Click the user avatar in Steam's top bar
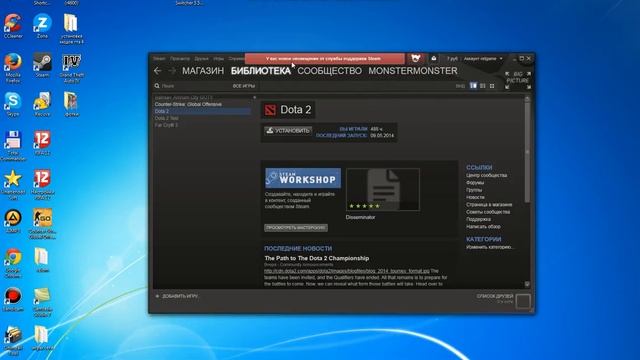Viewport: 640px width, 360px height. [x=416, y=58]
